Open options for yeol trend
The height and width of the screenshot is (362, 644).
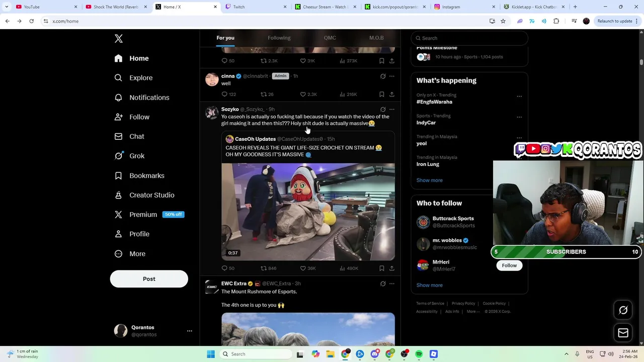519,138
